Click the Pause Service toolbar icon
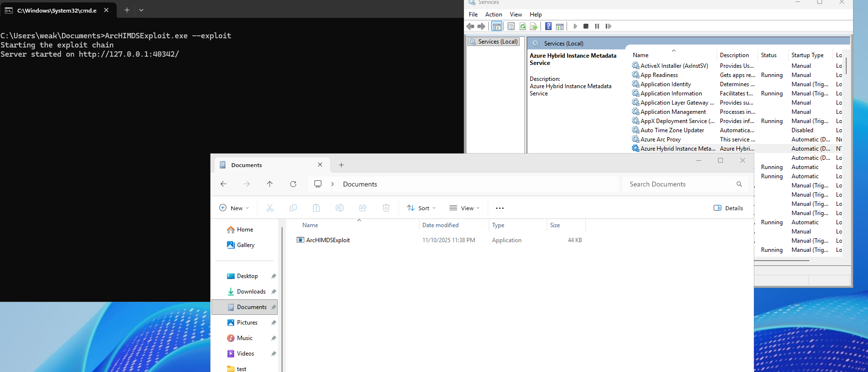 [597, 26]
